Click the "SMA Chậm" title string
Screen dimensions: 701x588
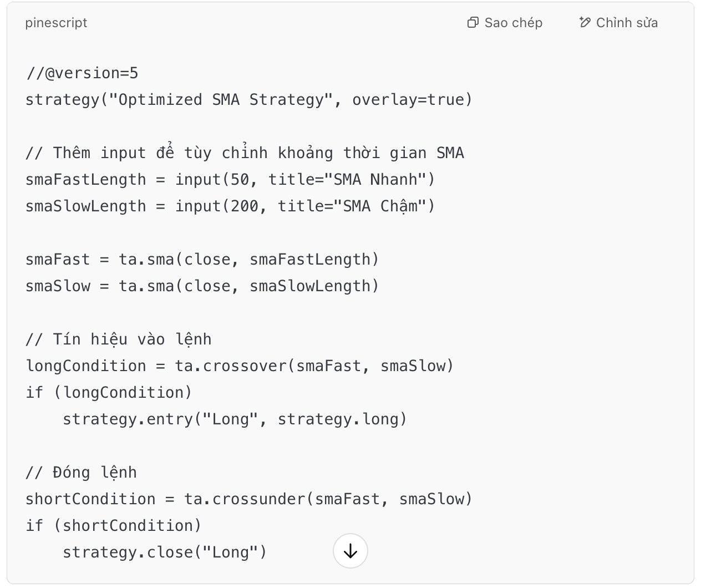384,206
